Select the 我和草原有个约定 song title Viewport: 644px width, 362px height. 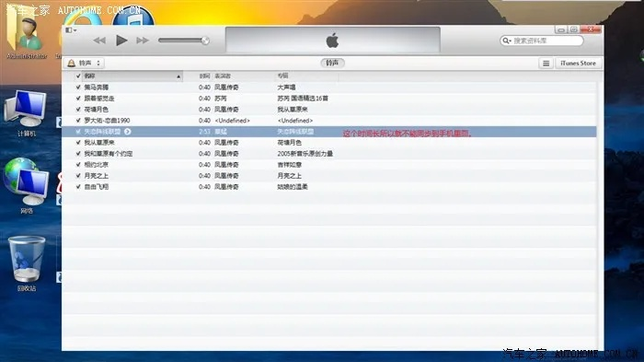109,154
